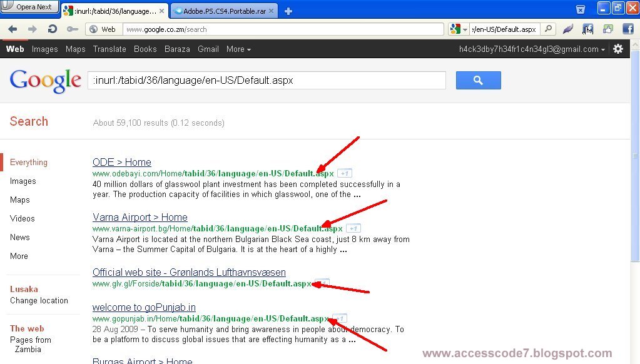Switch results filter to Images
Screen dimensions: 640x364
coord(23,181)
